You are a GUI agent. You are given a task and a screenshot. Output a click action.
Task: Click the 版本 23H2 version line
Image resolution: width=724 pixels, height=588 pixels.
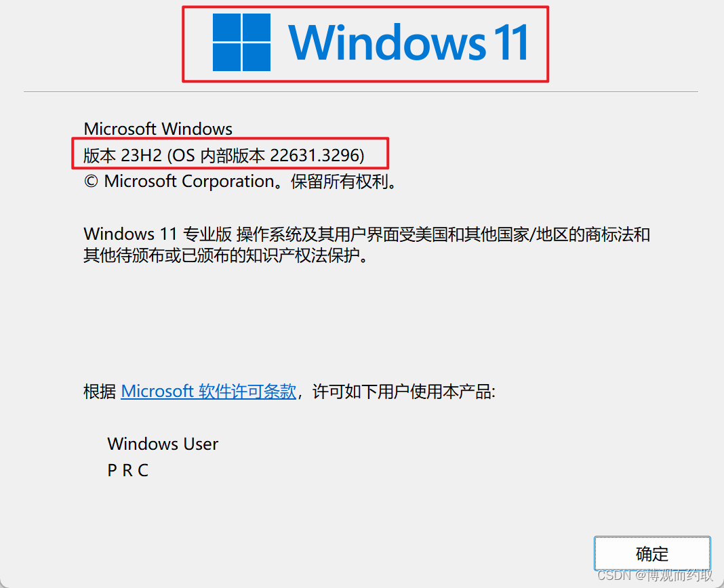point(224,156)
